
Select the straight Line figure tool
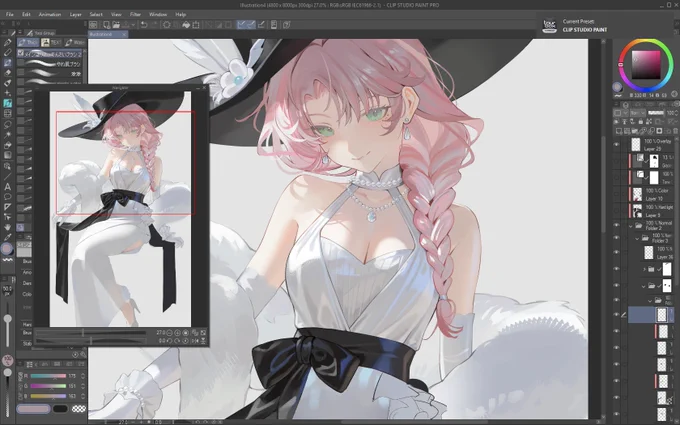7,177
